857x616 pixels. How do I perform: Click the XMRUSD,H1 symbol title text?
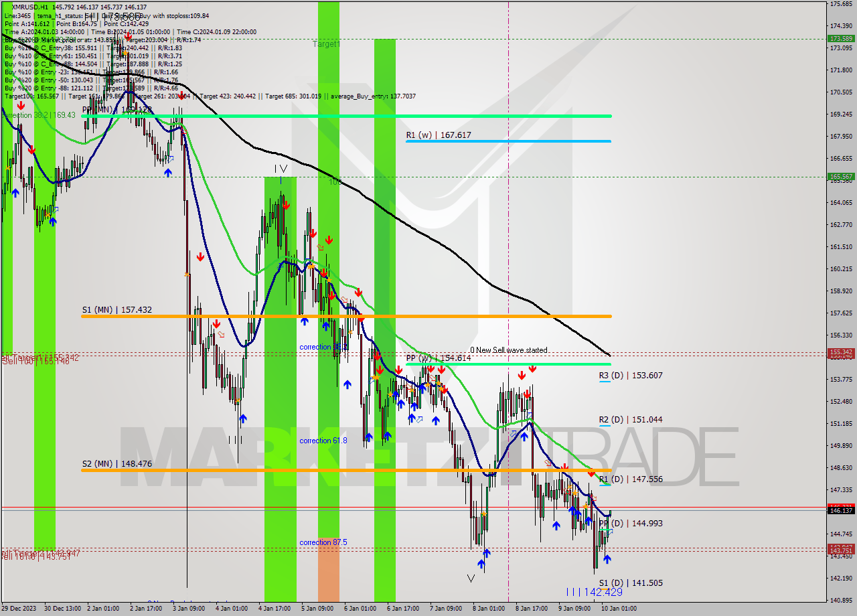[x=29, y=6]
